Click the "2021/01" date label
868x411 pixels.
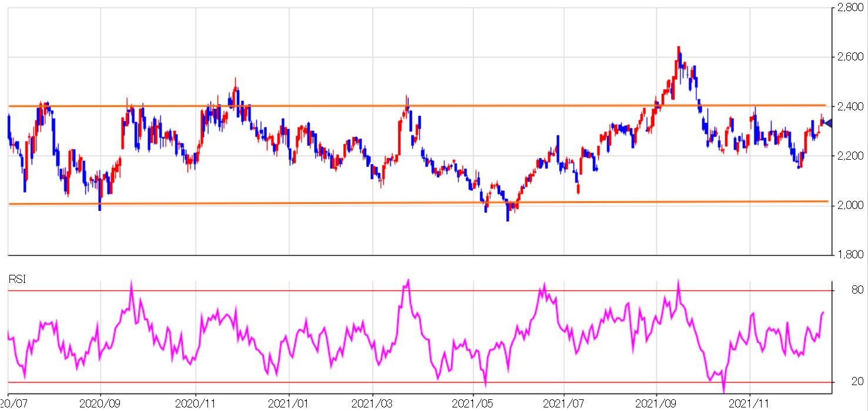[x=289, y=404]
